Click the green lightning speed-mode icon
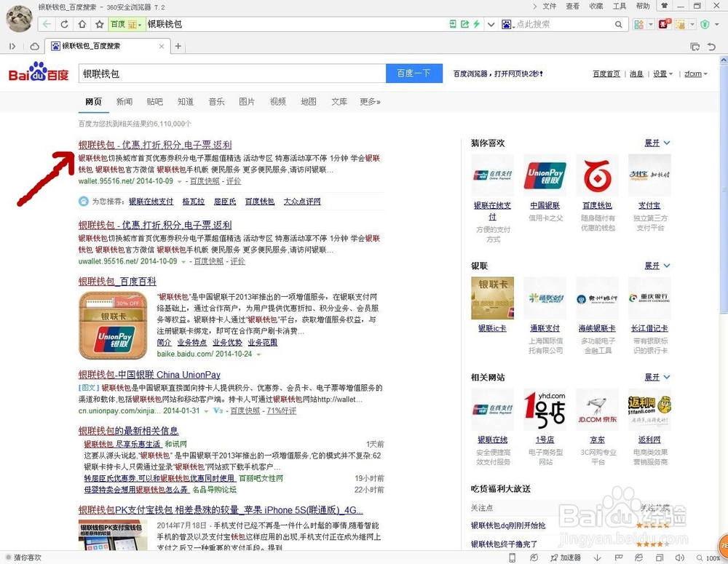 click(476, 24)
